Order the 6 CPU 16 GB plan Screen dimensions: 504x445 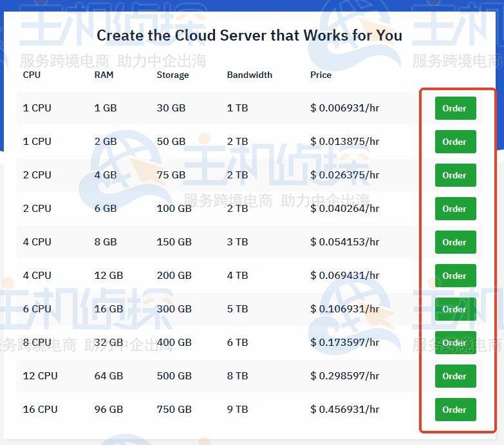(455, 309)
